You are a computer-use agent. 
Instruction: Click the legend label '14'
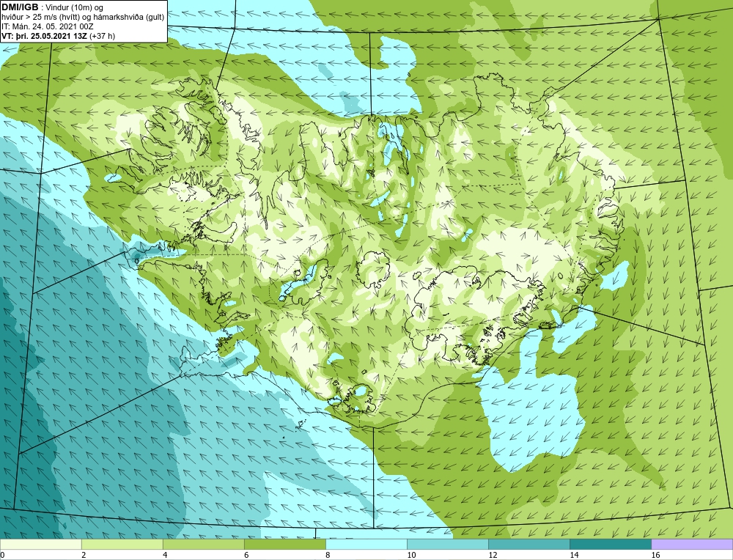tap(574, 555)
